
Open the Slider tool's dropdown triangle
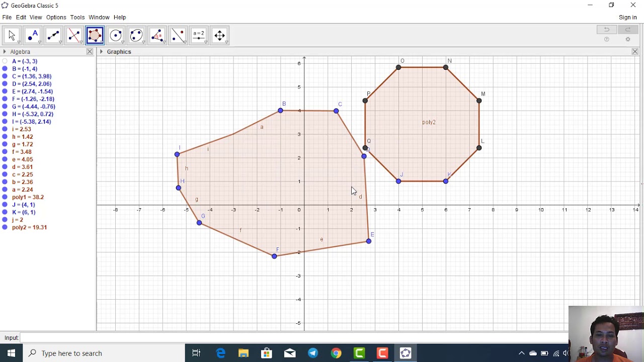pos(206,42)
